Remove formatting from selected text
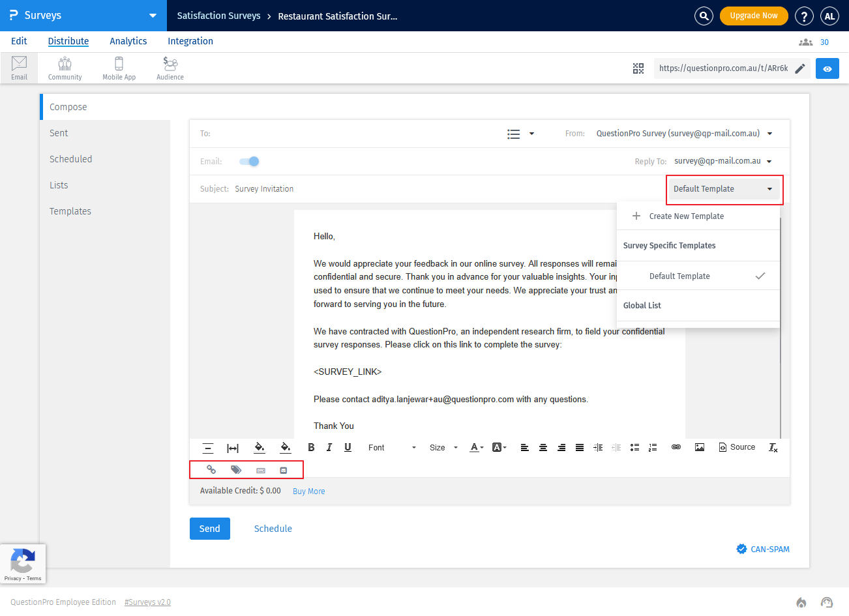 [x=773, y=448]
